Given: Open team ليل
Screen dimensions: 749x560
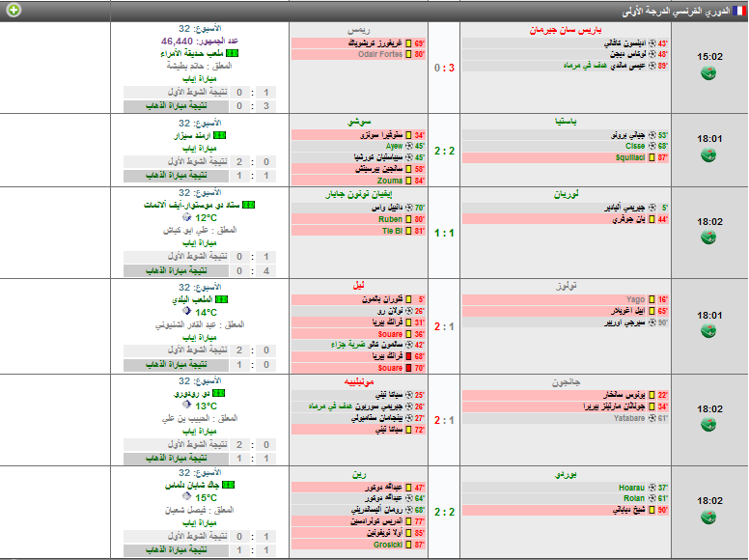Looking at the screenshot, I should pos(359,286).
